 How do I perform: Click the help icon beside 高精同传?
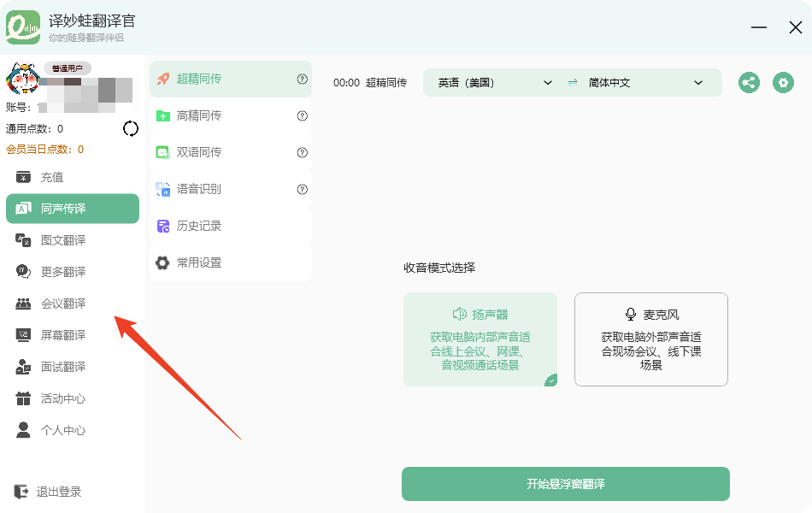302,116
